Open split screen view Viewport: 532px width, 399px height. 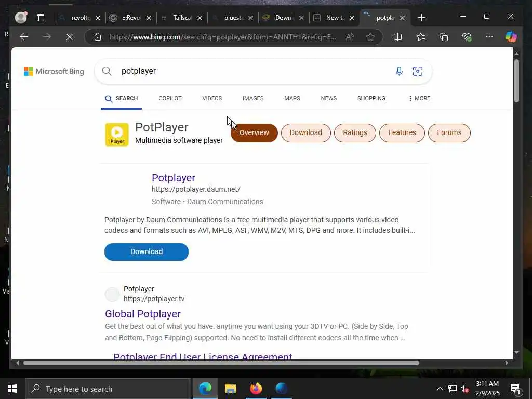pos(397,37)
